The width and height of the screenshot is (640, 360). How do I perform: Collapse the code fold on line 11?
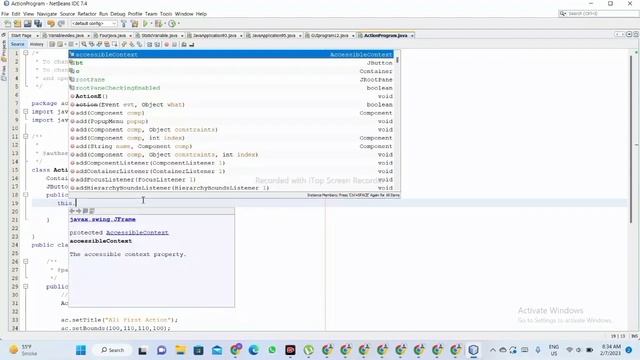pos(25,136)
